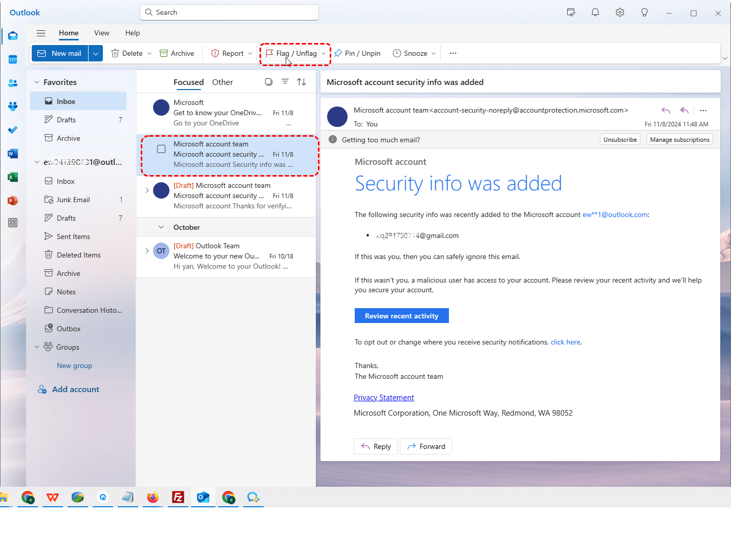Click the Add account link

coord(69,390)
